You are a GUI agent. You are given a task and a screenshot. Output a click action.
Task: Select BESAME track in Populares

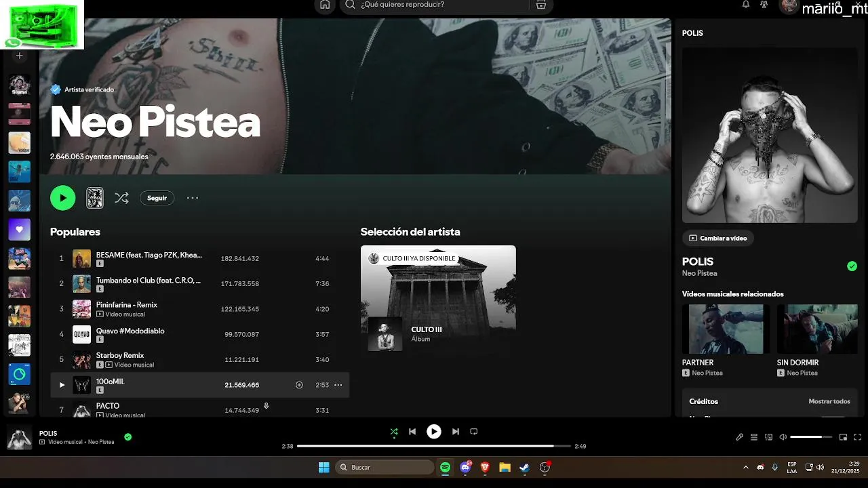pos(199,258)
